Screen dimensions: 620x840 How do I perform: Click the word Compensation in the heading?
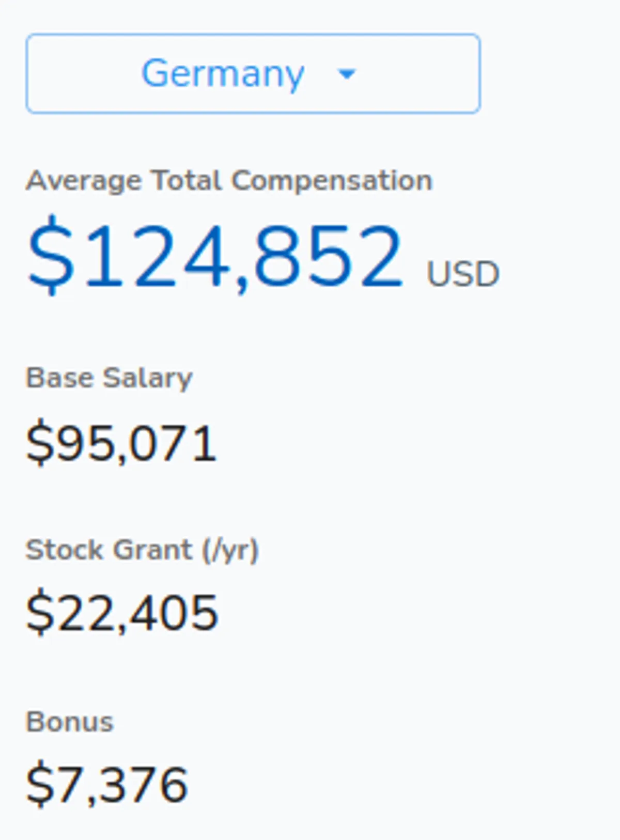click(332, 181)
